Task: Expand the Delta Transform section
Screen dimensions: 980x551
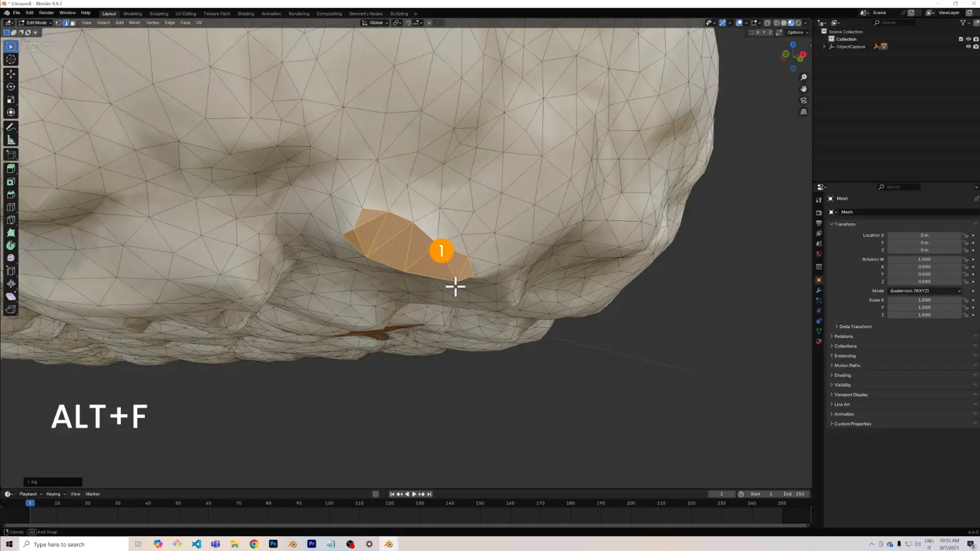Action: click(855, 326)
